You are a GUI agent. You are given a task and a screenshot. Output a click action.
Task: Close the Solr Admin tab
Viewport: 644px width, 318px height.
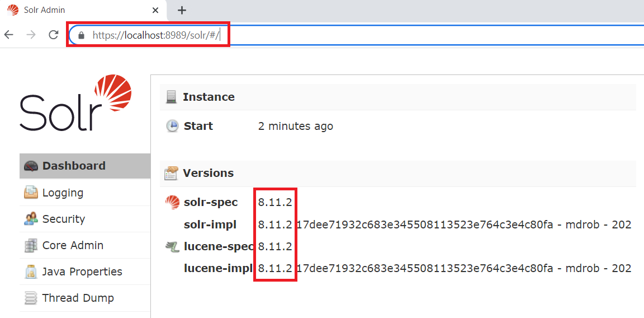[156, 10]
